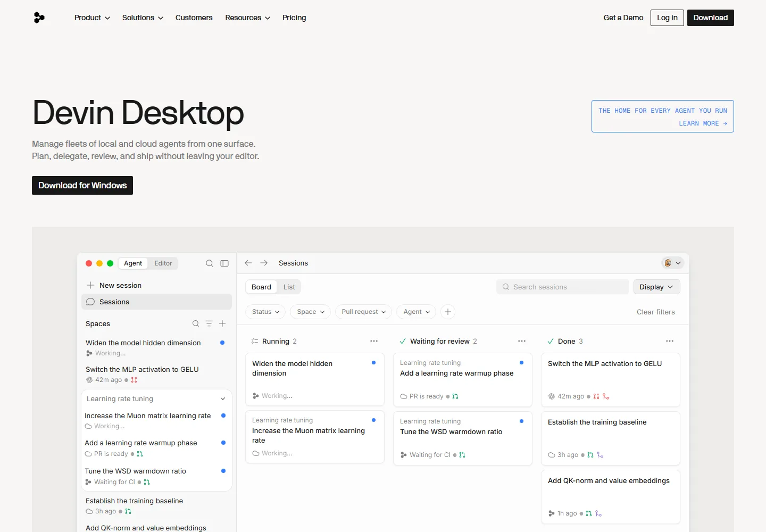Click the Running status icon in column header
766x532 pixels.
click(255, 341)
